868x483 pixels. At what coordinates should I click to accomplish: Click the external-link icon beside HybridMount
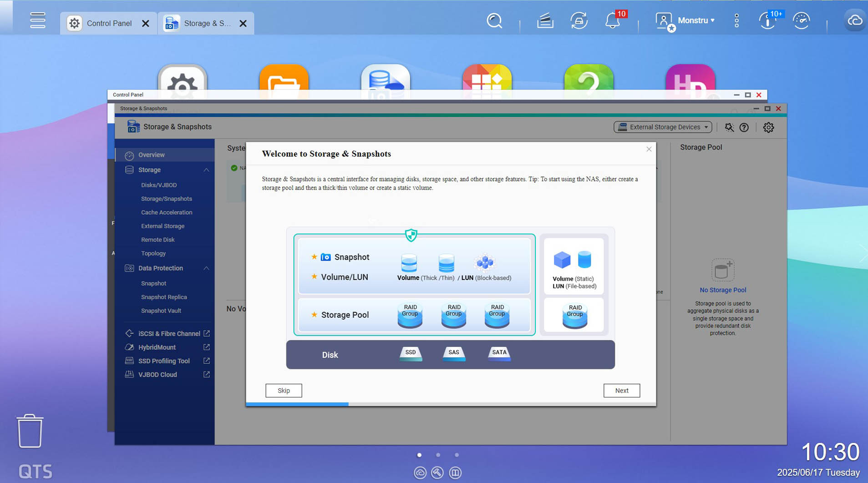tap(207, 347)
